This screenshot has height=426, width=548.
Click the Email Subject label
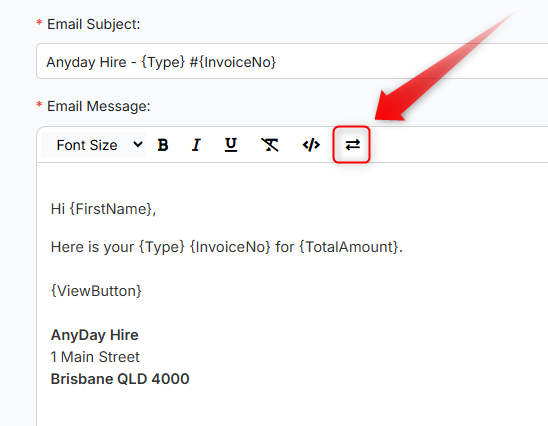tap(93, 24)
